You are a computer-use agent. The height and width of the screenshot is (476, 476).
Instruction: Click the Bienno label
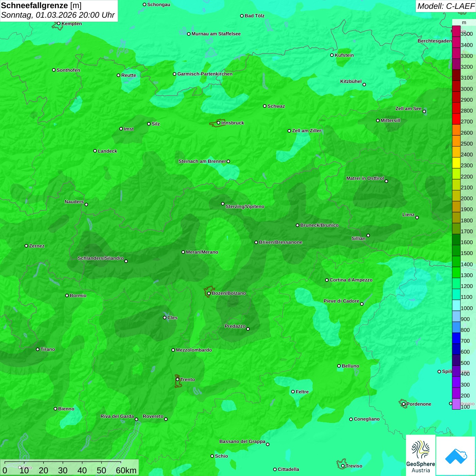point(66,409)
